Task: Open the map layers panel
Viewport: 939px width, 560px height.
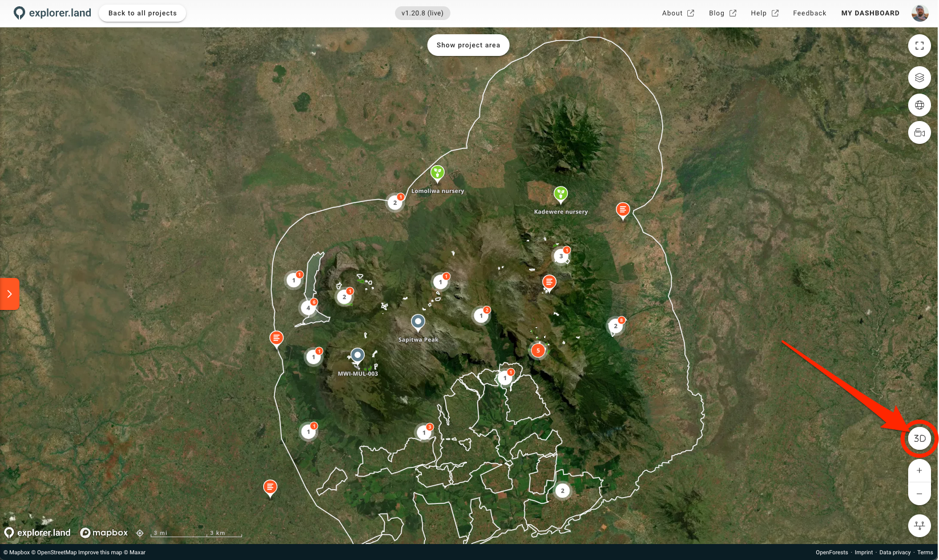Action: [x=919, y=78]
